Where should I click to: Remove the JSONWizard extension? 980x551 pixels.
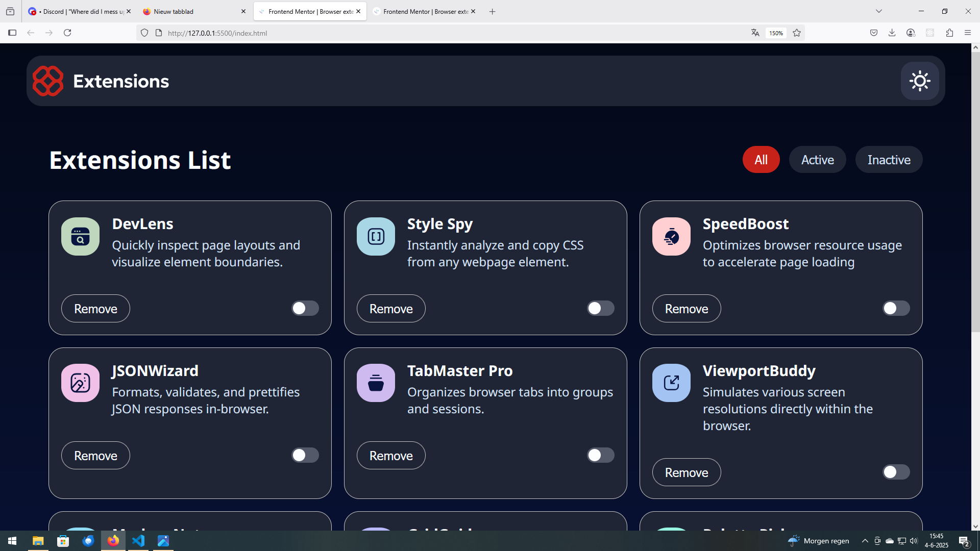coord(95,456)
